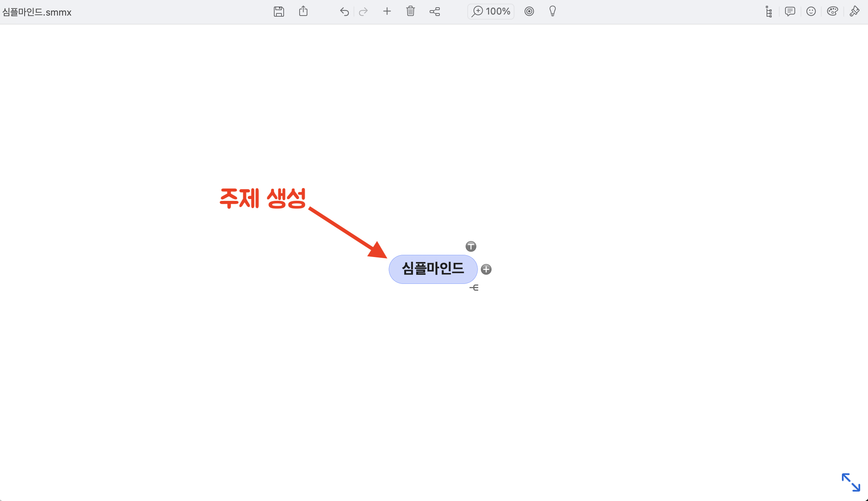
Task: Click the T text handle above the topic
Action: tap(471, 247)
